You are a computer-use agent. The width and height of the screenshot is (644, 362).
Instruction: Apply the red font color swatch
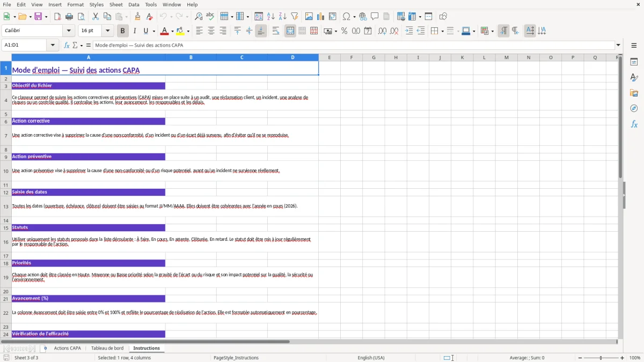165,31
